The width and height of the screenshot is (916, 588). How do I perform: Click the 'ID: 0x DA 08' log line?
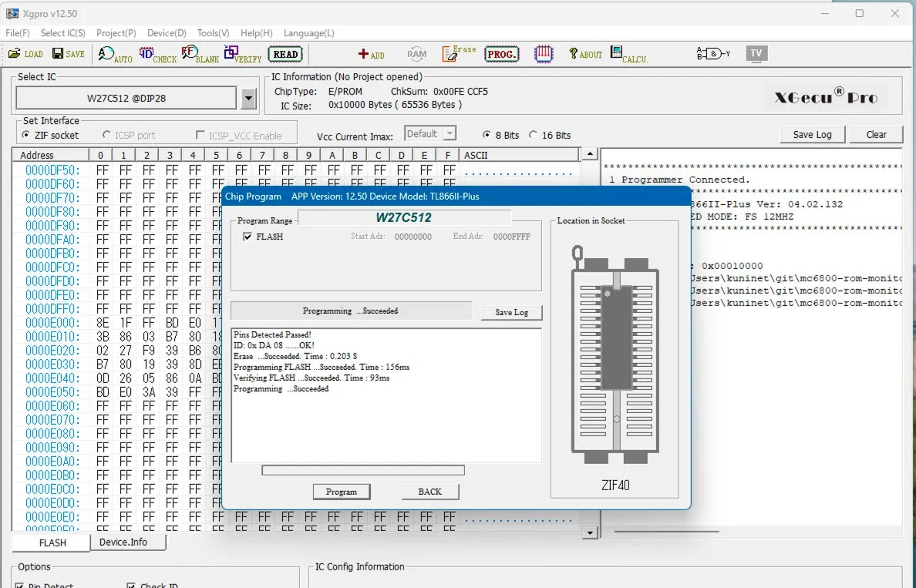point(274,345)
